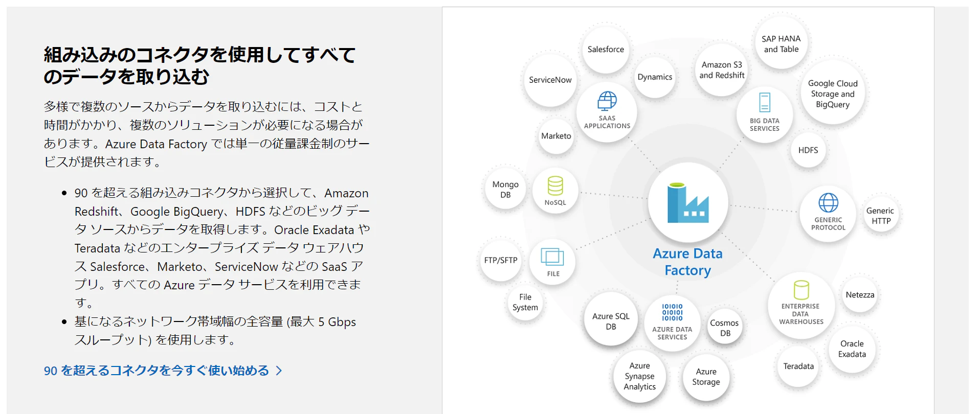
Task: Click the Marketo connector bubble
Action: pos(556,136)
